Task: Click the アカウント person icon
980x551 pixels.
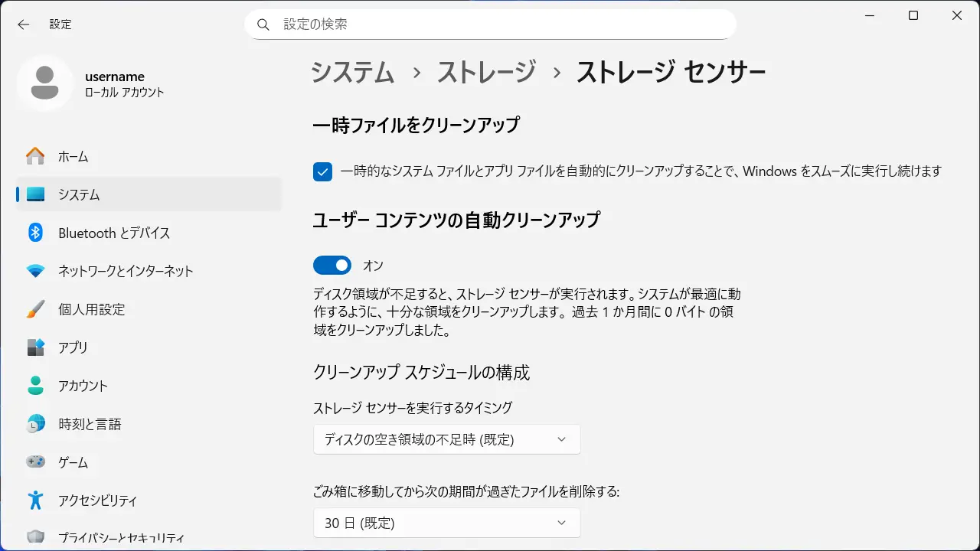Action: pos(35,386)
